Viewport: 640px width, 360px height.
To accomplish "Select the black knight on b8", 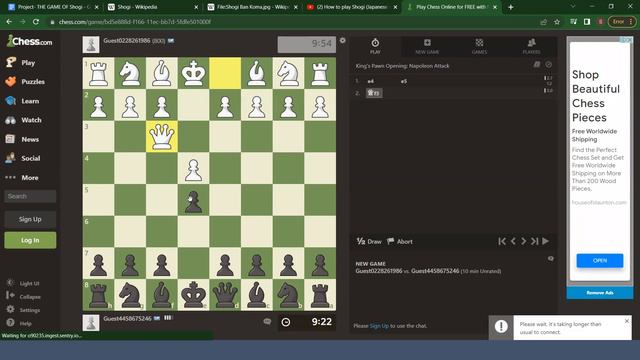I will coord(288,295).
